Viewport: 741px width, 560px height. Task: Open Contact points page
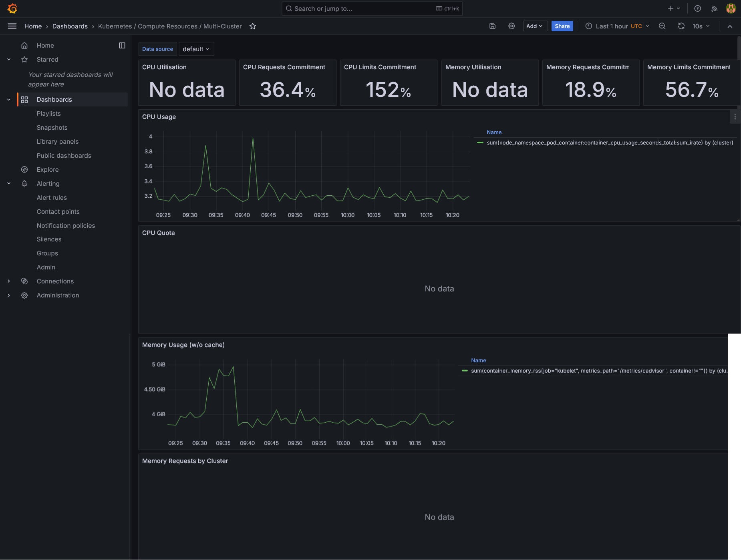58,212
